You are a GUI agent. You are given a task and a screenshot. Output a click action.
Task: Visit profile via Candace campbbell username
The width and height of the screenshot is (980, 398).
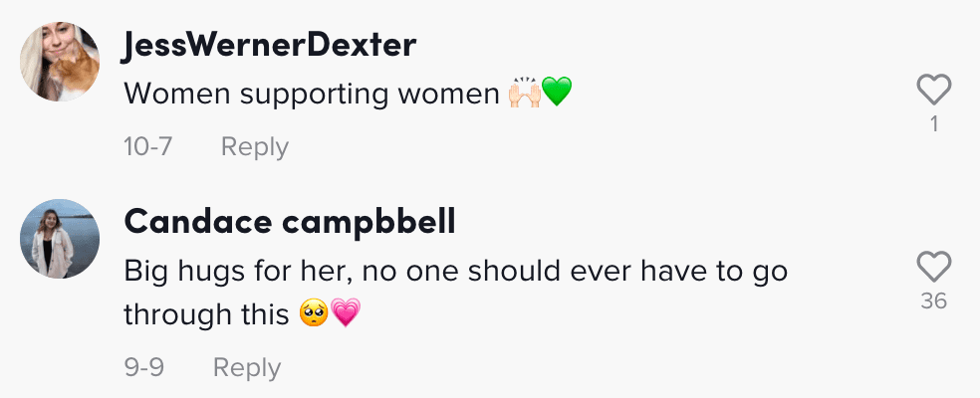tap(290, 223)
